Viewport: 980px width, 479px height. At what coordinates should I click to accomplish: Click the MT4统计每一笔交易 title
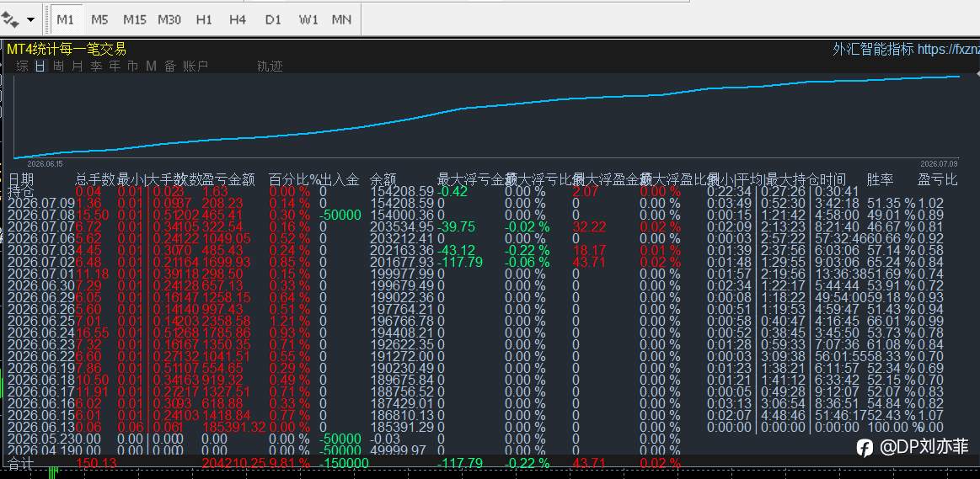(67, 50)
